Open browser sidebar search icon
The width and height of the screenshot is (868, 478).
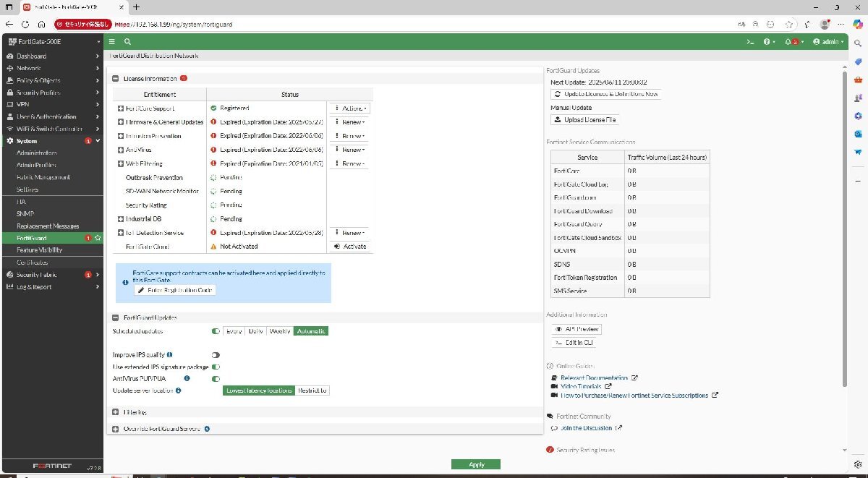pos(858,42)
